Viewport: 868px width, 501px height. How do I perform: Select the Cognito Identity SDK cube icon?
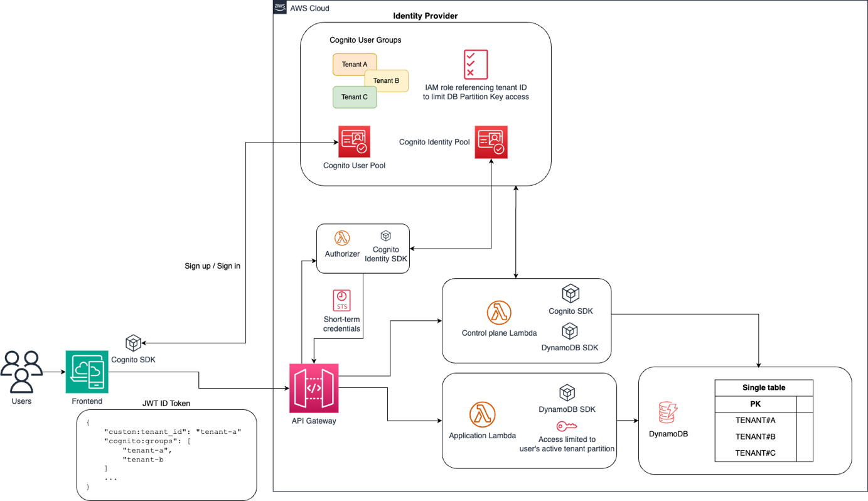[x=386, y=236]
